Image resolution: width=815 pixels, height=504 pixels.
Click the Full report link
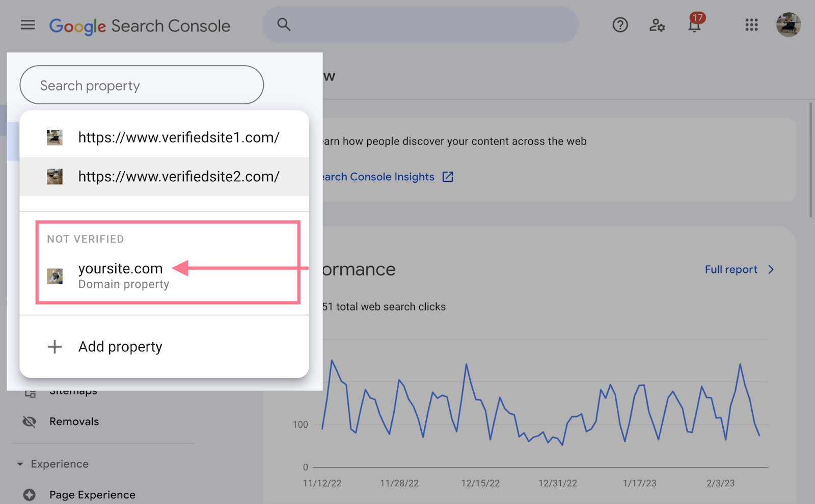pyautogui.click(x=731, y=269)
